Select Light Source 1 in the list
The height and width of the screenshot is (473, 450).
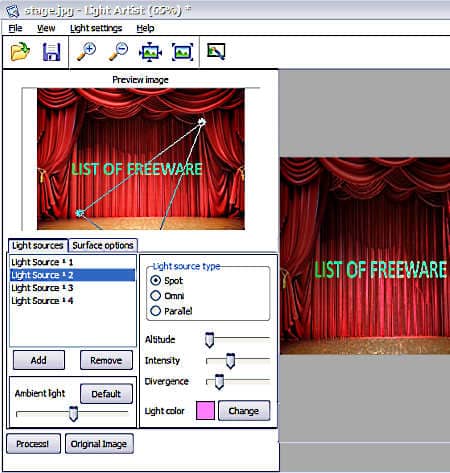(73, 262)
